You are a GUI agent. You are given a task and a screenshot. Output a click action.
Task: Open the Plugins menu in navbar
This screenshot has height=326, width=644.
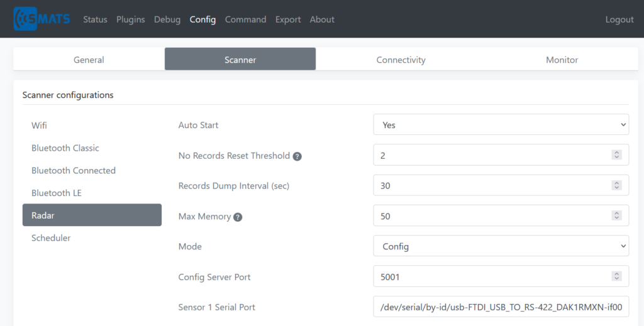(131, 19)
